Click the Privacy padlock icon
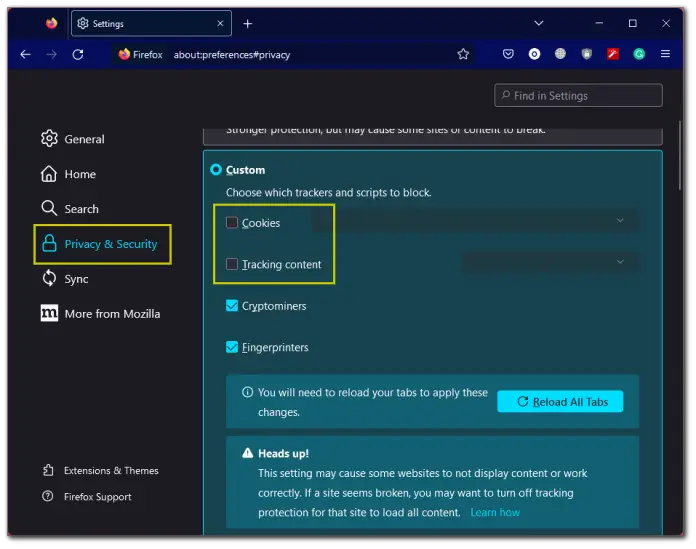Viewport: 696px width, 549px height. pyautogui.click(x=49, y=243)
